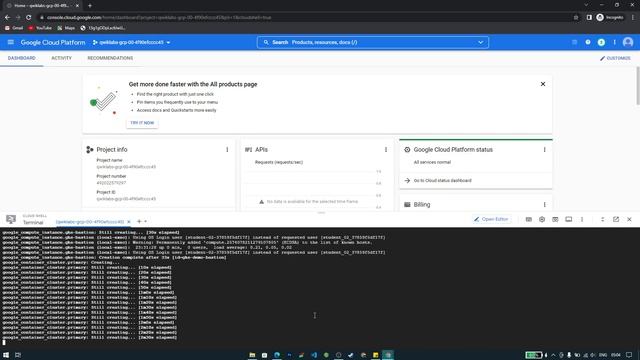This screenshot has width=640, height=360.
Task: Open the project selector dropdown
Action: coord(131,42)
